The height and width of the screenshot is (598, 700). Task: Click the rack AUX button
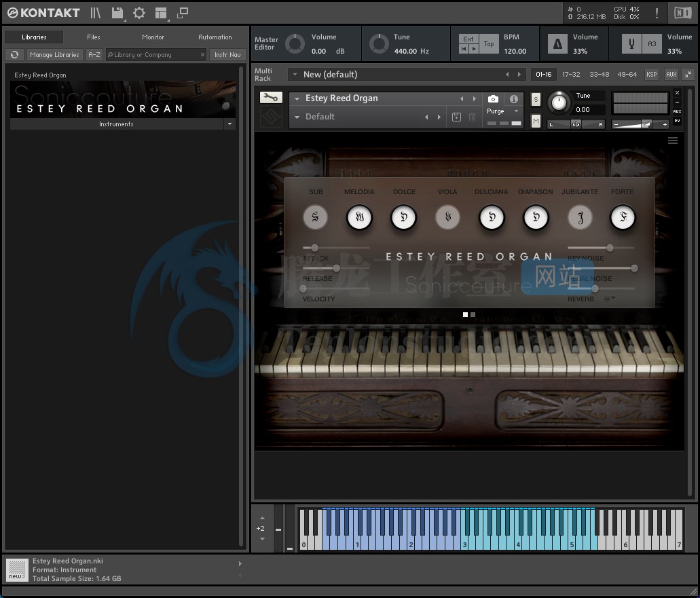tap(671, 75)
